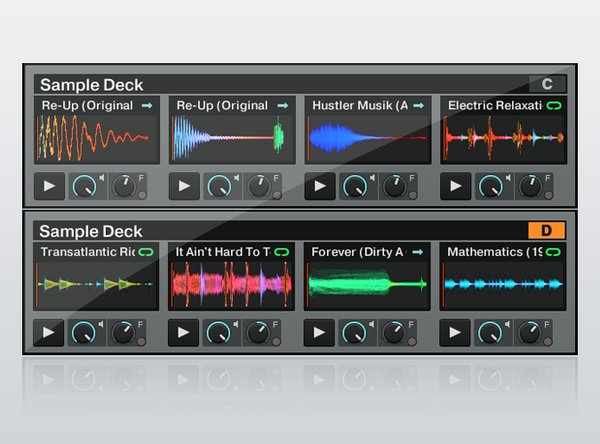This screenshot has width=600, height=444.
Task: Start playback of the Transatlantic sample slot
Action: (x=48, y=332)
